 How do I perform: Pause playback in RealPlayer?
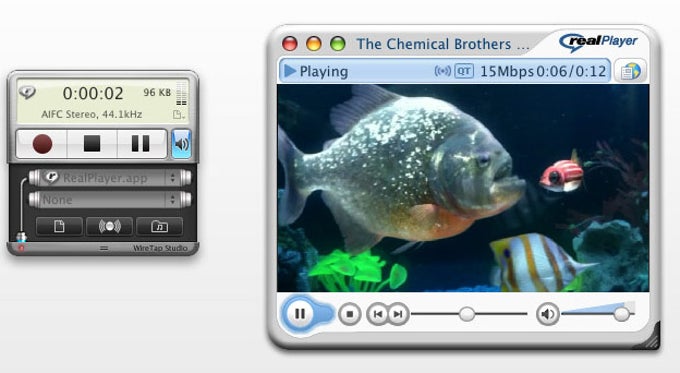tap(300, 314)
